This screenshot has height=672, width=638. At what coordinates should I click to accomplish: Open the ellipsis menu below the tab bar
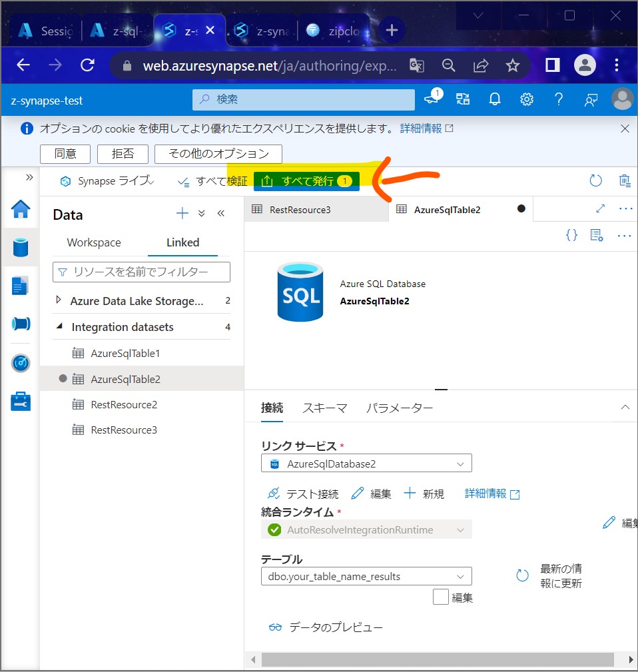pyautogui.click(x=624, y=235)
